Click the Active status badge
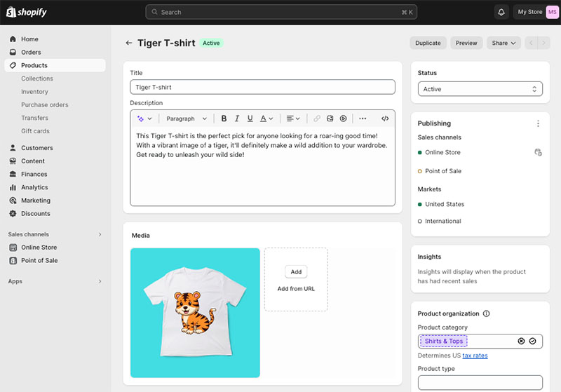This screenshot has width=561, height=392. click(211, 43)
